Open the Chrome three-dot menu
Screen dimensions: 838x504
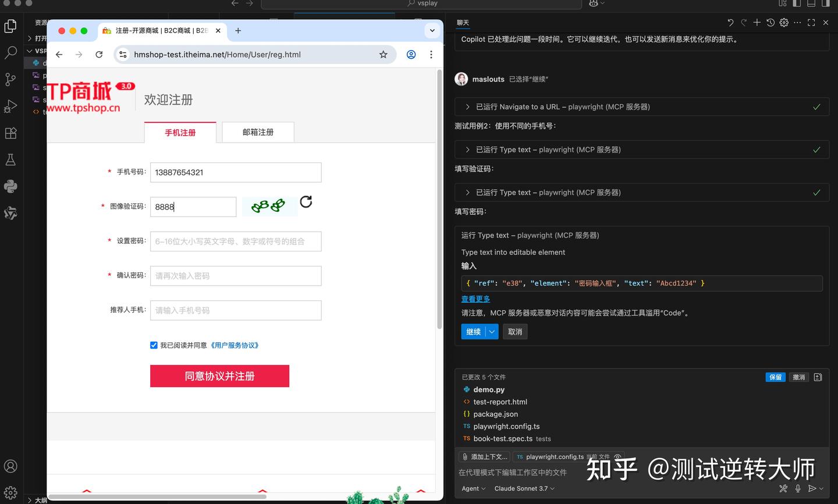431,55
